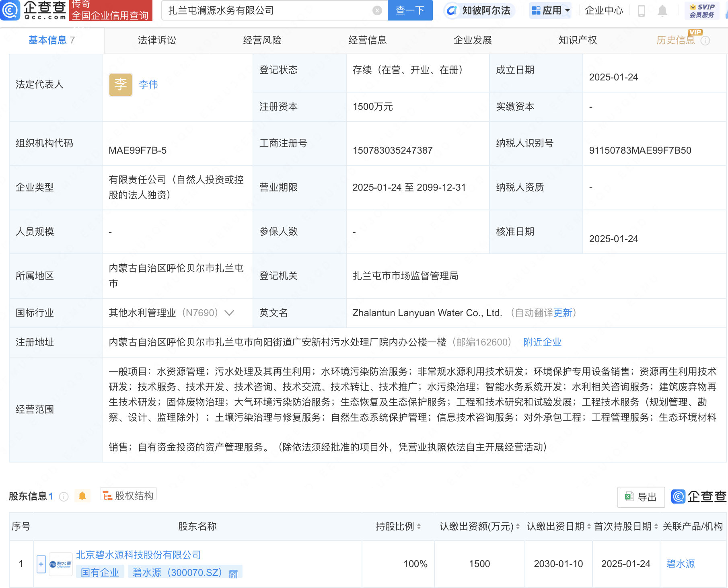Click the mobile phone icon

641,11
